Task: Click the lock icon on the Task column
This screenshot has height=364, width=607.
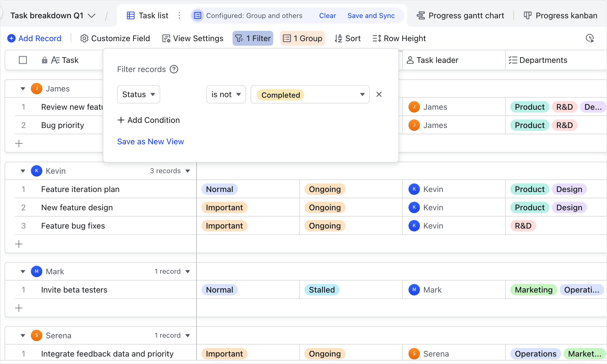Action: point(44,60)
